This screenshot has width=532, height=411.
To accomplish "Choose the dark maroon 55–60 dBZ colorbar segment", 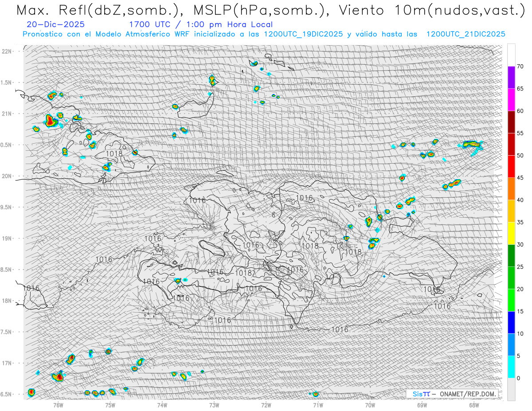I will click(511, 122).
